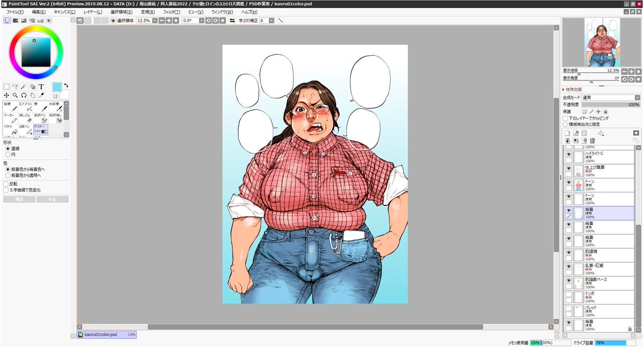This screenshot has width=644, height=347.
Task: Select the rotate view tool
Action: coord(24,95)
